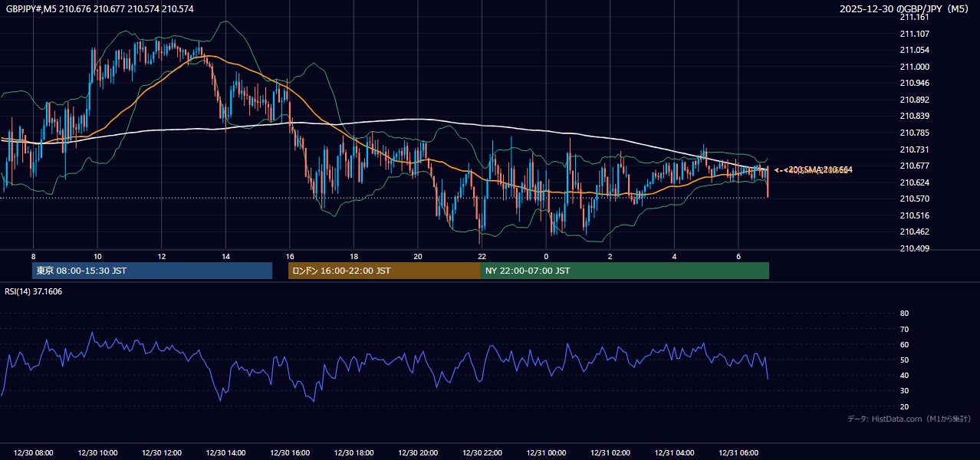Click the 12/30 08:00 bottom time label
Viewport: 980px width, 460px height.
click(34, 453)
